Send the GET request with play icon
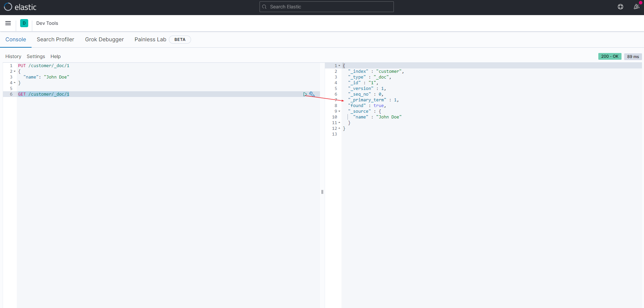 tap(305, 94)
